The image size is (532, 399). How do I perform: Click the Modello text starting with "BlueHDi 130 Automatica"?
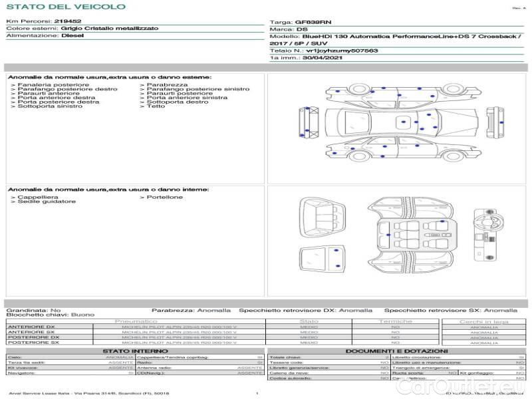(x=395, y=40)
